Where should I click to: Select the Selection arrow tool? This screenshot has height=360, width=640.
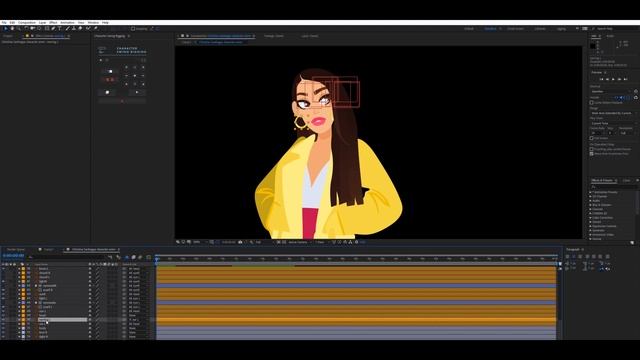coord(5,29)
